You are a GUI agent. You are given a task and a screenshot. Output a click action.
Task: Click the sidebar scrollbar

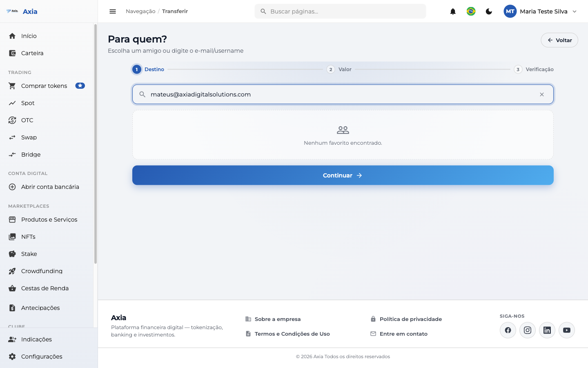click(x=96, y=144)
